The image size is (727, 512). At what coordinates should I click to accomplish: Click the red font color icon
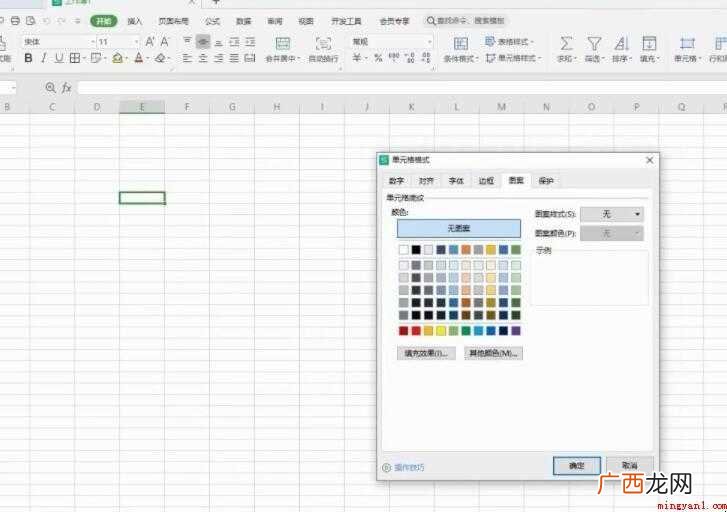tap(139, 58)
